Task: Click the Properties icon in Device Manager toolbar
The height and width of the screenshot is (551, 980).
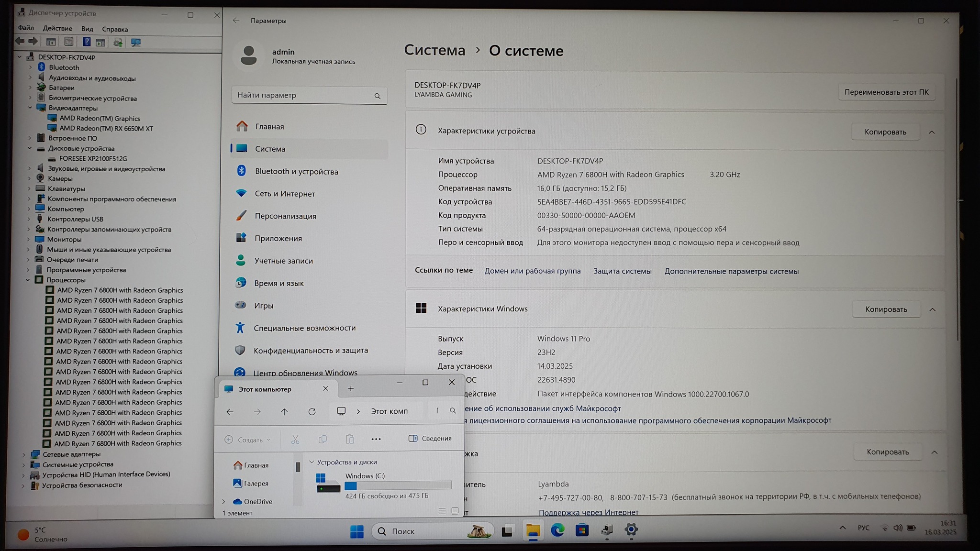Action: click(69, 42)
